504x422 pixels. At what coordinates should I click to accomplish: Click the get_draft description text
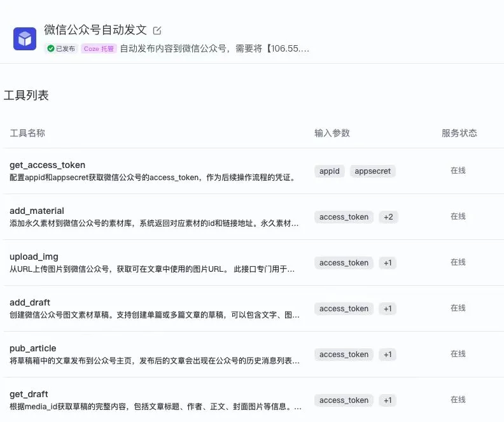pos(155,407)
